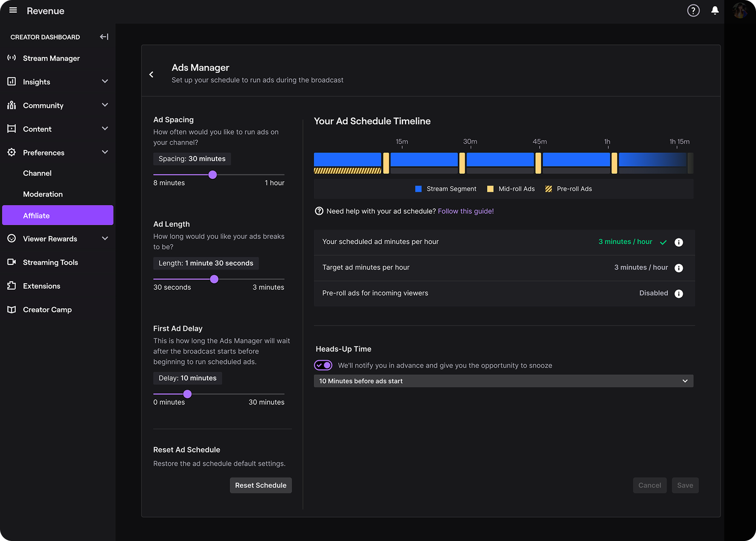
Task: Click the Reset Schedule button
Action: 261,485
